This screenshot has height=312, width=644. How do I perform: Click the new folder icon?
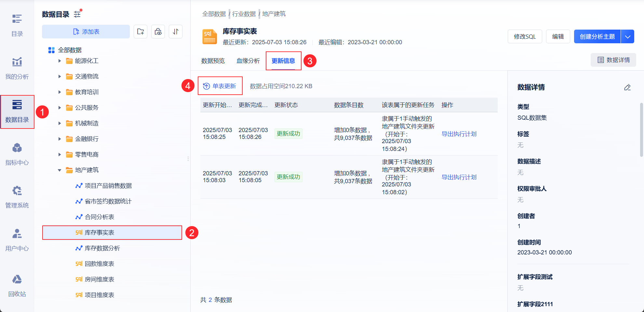141,32
